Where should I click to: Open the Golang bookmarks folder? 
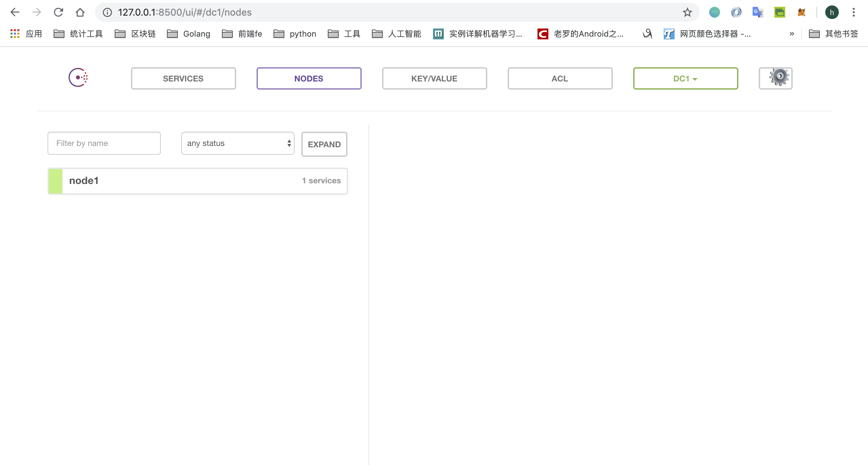[x=189, y=34]
